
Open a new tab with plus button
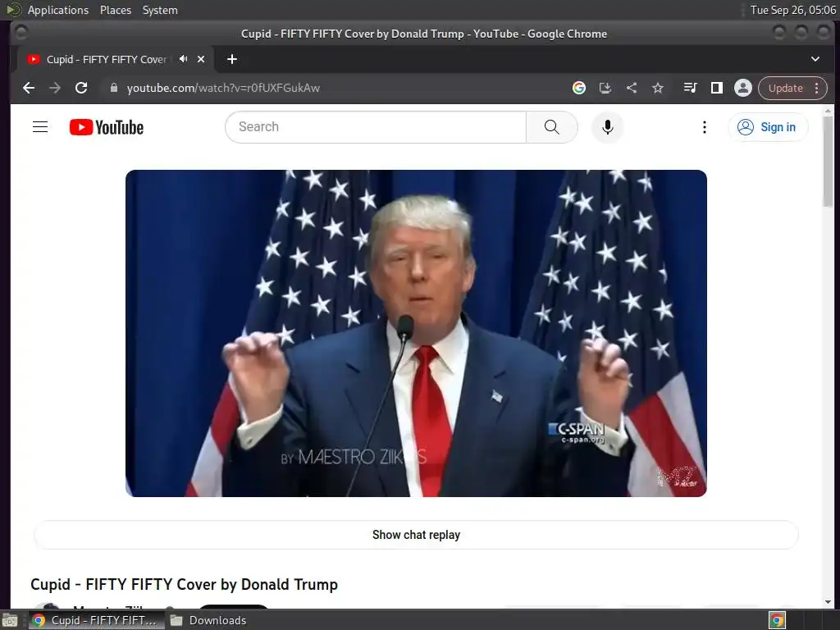pos(232,59)
